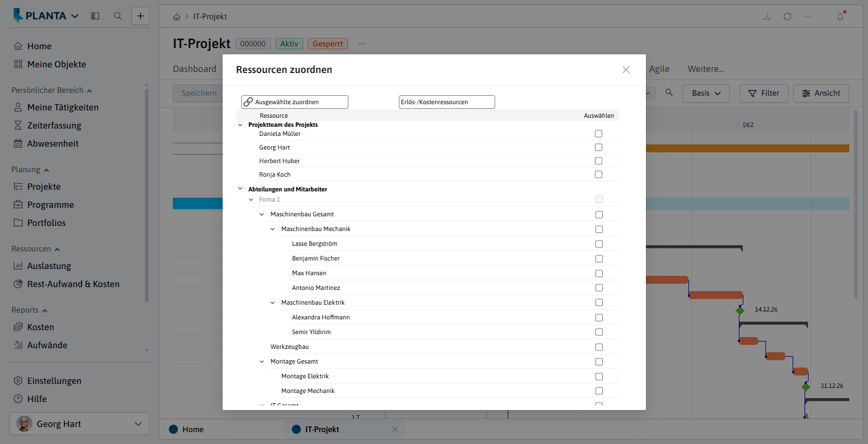
Task: Open the Agile tab
Action: 659,69
